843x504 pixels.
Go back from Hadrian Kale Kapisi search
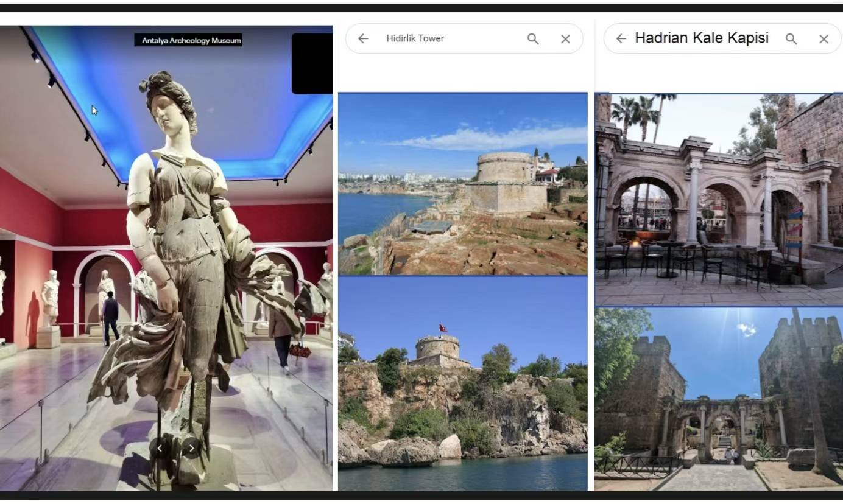(x=621, y=38)
